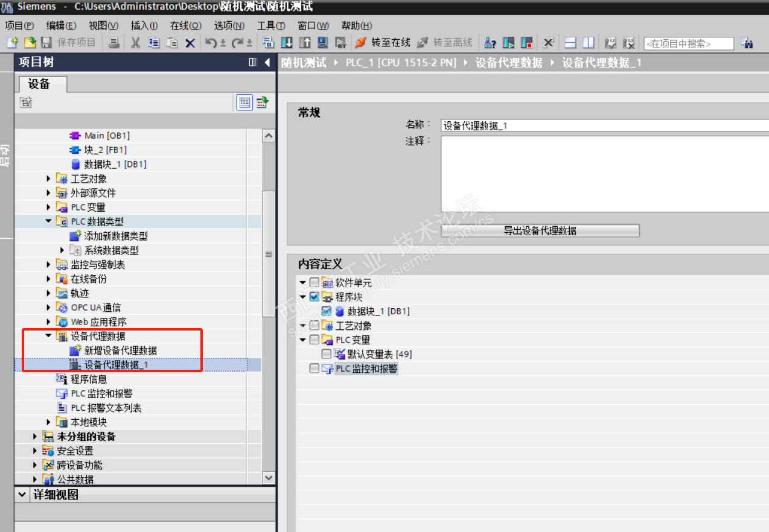Image resolution: width=769 pixels, height=532 pixels.
Task: Uncheck 数据块_1 [DB1] checkbox in content definition
Action: coord(326,311)
